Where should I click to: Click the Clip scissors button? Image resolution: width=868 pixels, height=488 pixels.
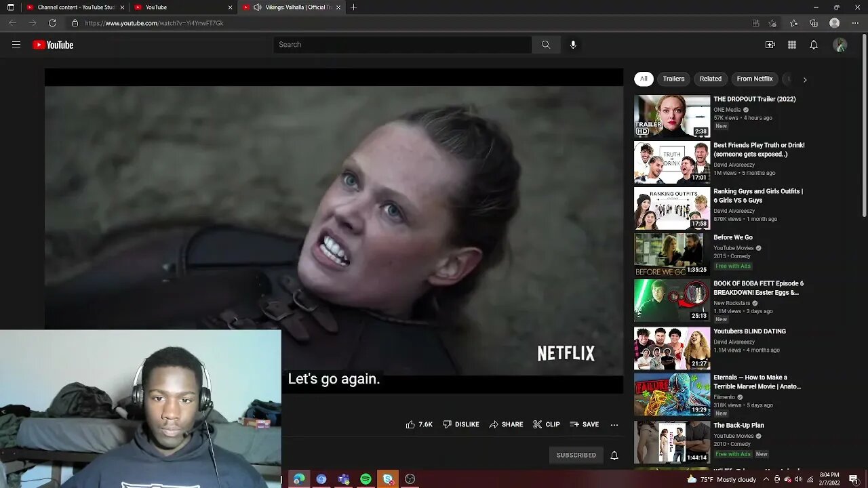pos(547,424)
